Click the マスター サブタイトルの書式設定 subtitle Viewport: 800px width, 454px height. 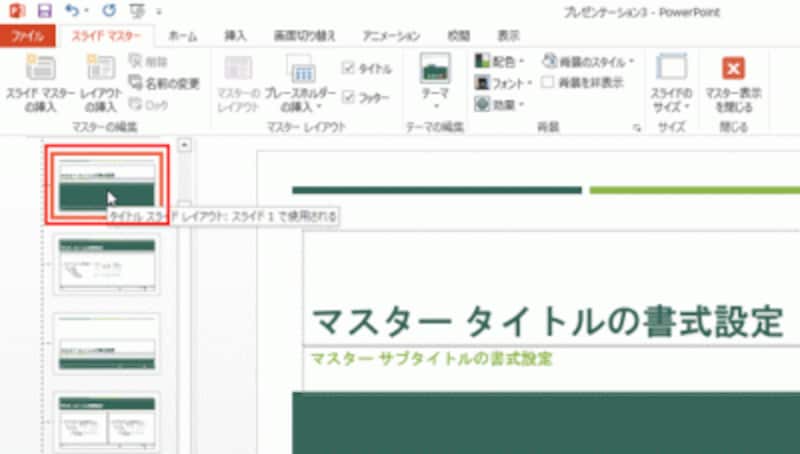432,359
